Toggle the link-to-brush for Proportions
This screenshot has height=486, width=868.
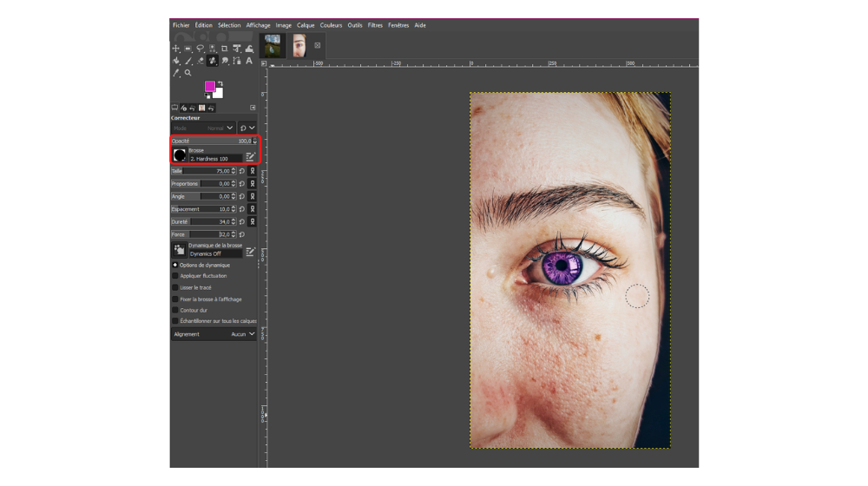point(253,183)
